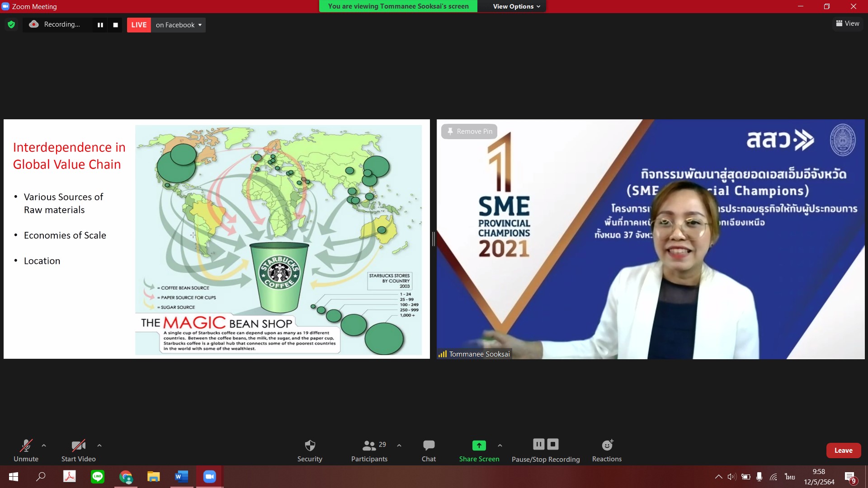
Task: Click the green encryption shield icon
Action: (x=11, y=25)
